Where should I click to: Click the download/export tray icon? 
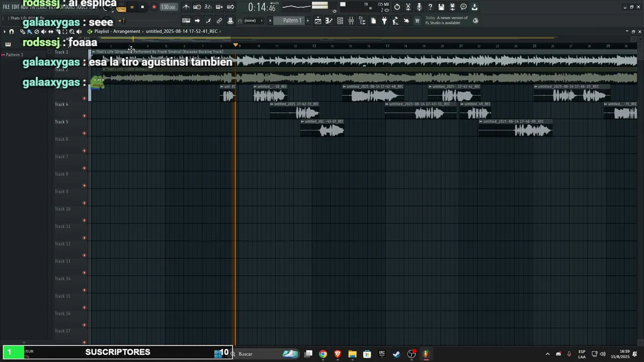(x=474, y=7)
